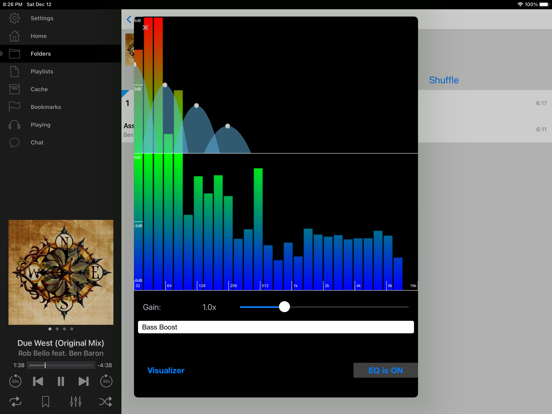Open Playlists section
This screenshot has width=552, height=414.
(x=61, y=71)
